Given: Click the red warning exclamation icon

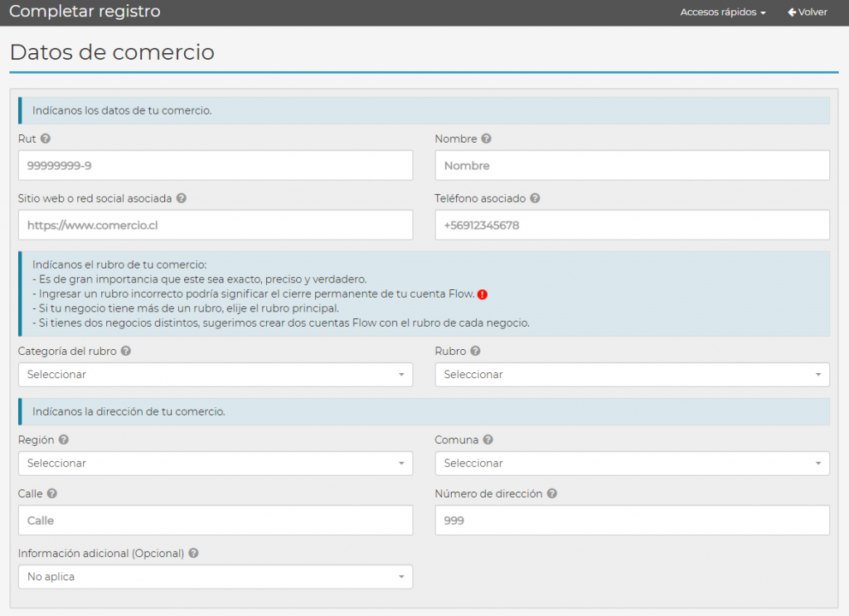Looking at the screenshot, I should (x=483, y=294).
